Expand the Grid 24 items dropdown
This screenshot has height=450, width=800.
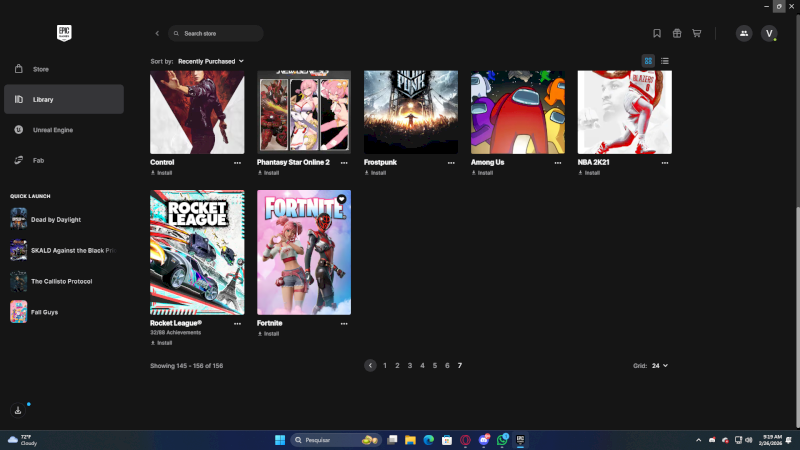[x=659, y=366]
